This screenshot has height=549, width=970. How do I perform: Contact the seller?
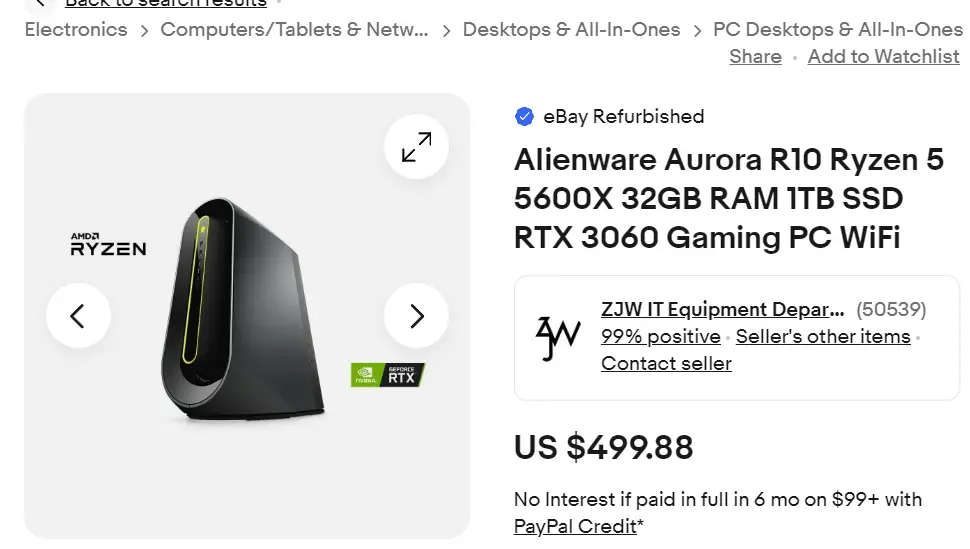(666, 364)
